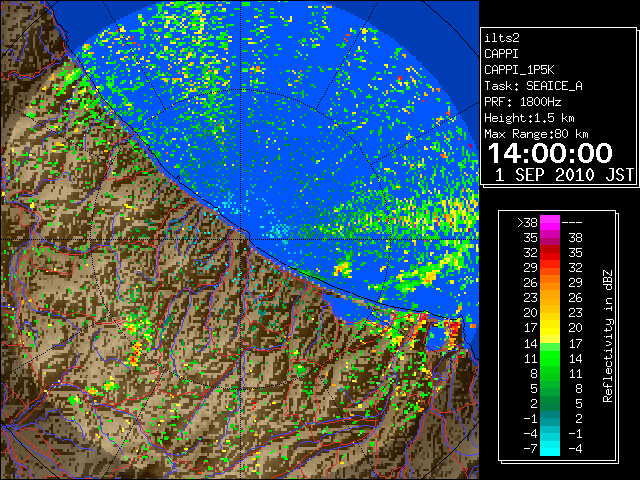Click the radar center where the crosshair lines meet
The height and width of the screenshot is (480, 640).
[x=241, y=239]
